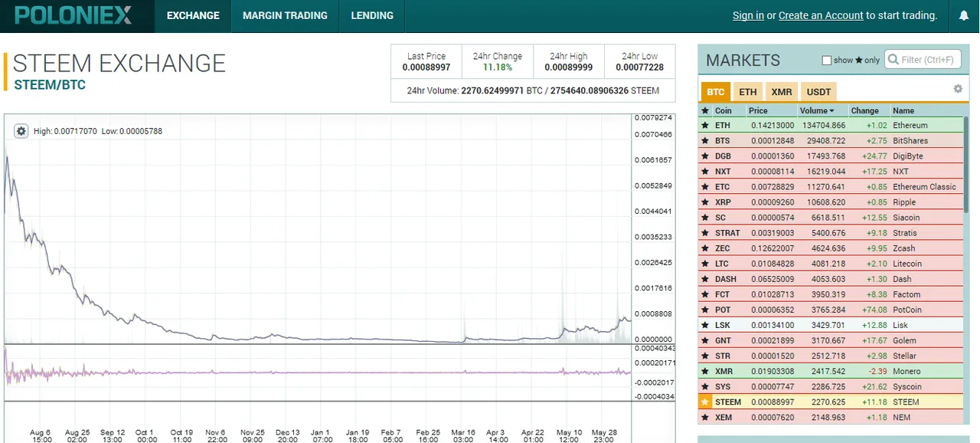Open the Factom market row
Screen dimensions: 980x443
click(x=831, y=294)
